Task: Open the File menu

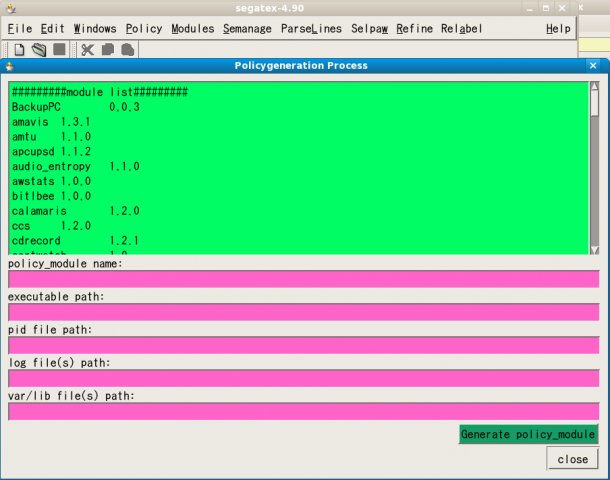Action: pos(20,28)
